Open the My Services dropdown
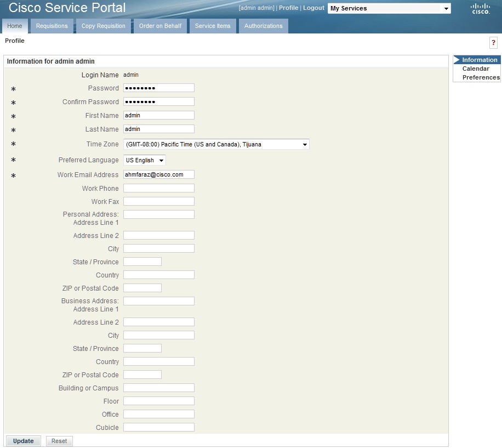This screenshot has width=502, height=448. [389, 8]
